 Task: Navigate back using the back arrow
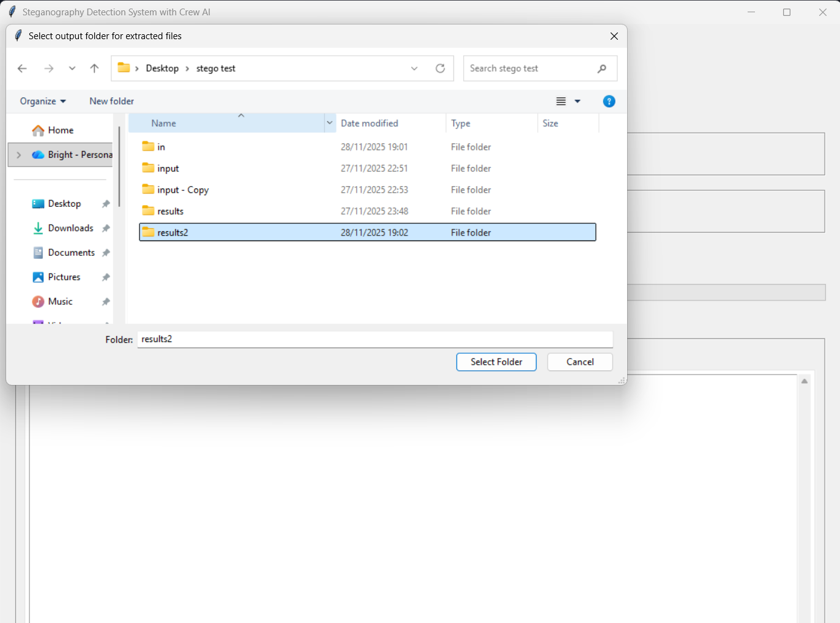click(x=22, y=69)
